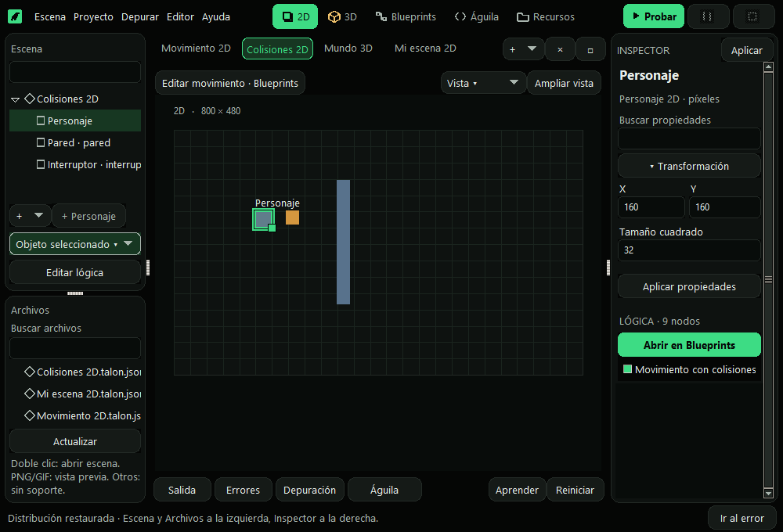The image size is (783, 532).
Task: Click diamond icon of Mi escena 2D.talon.json
Action: 30,394
